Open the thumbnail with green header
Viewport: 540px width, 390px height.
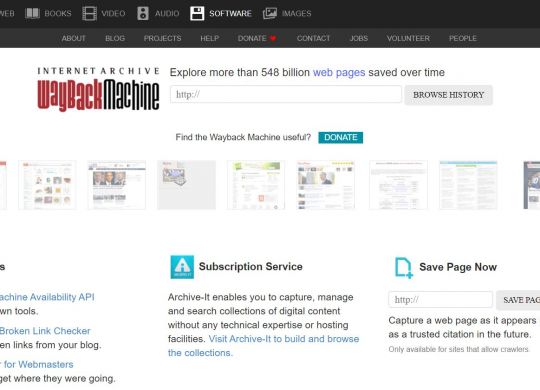[x=256, y=185]
